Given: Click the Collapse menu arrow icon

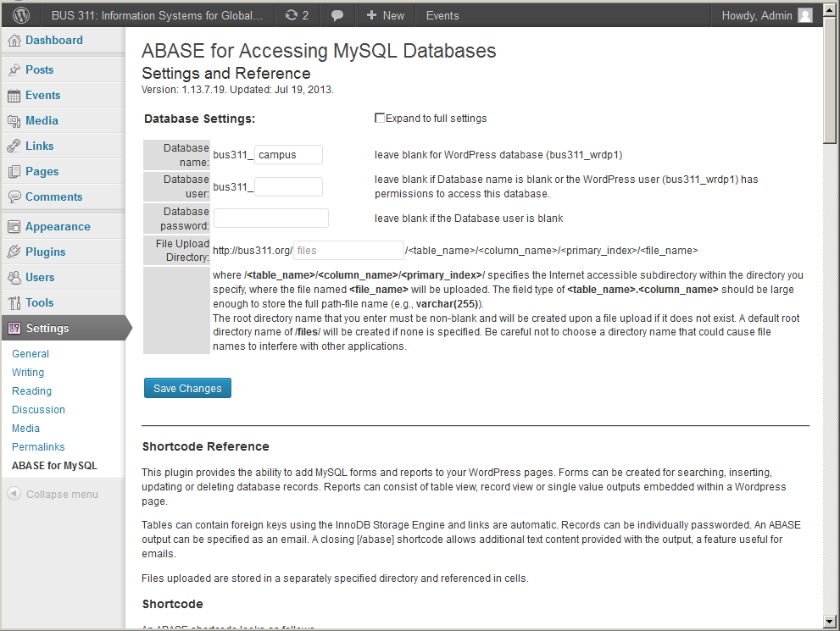Looking at the screenshot, I should (14, 494).
